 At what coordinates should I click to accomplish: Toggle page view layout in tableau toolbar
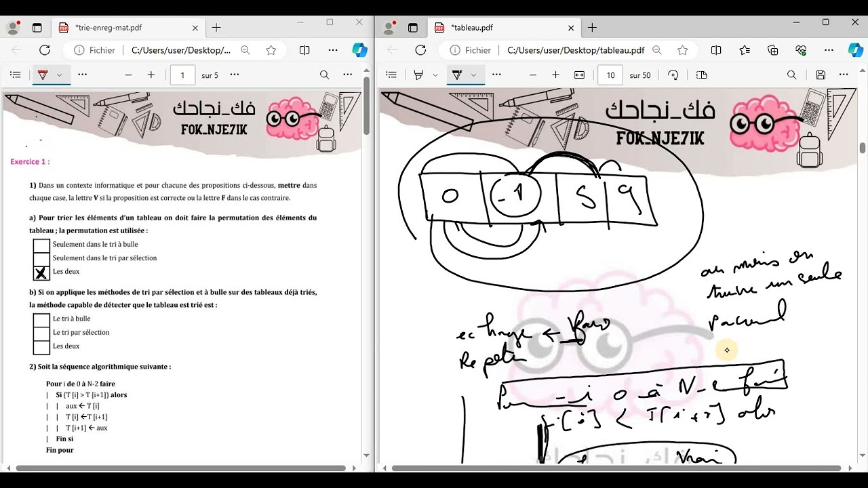[x=702, y=75]
